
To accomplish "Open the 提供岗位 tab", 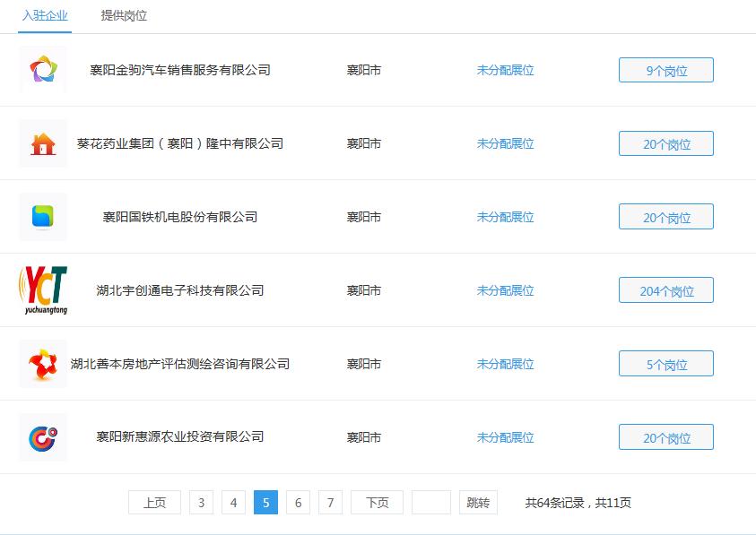I will [124, 16].
